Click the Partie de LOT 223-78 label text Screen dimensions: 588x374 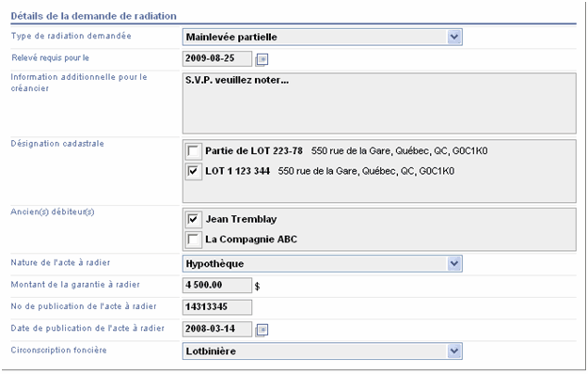point(254,151)
